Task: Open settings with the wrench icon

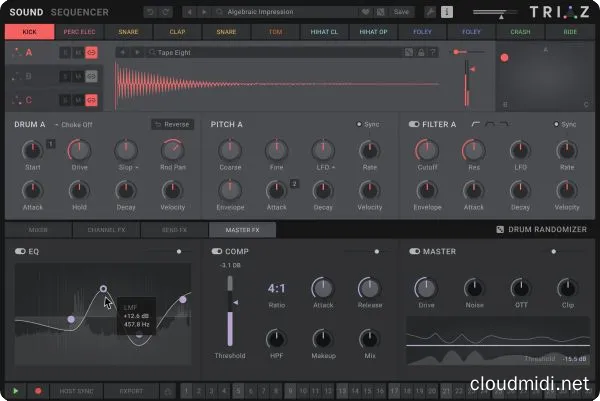Action: 430,11
